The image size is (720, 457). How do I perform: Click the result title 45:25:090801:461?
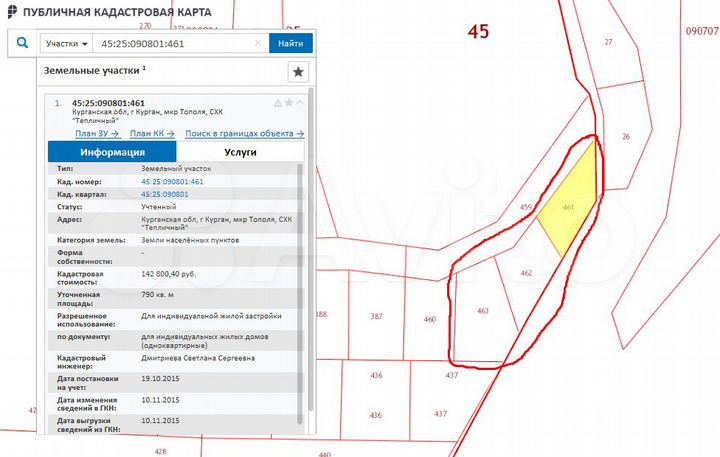coord(108,103)
